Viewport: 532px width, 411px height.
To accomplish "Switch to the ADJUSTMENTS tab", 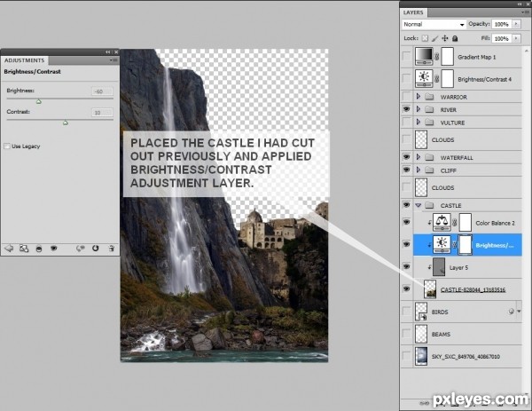I will pyautogui.click(x=25, y=60).
